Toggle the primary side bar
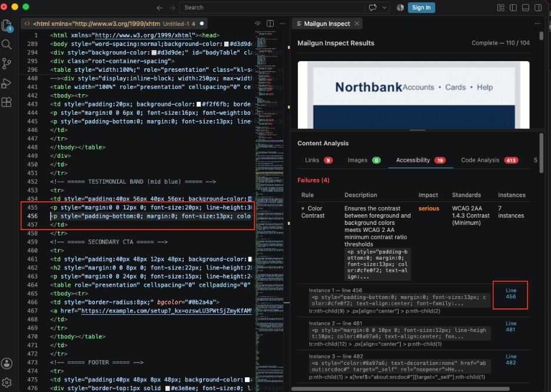The height and width of the screenshot is (392, 551). coord(513,8)
